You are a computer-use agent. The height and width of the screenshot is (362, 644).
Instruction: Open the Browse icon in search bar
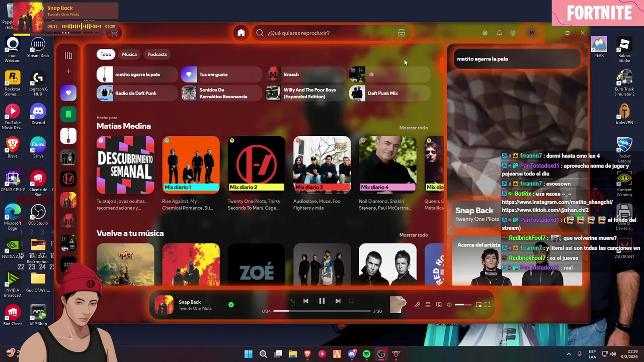coord(401,33)
